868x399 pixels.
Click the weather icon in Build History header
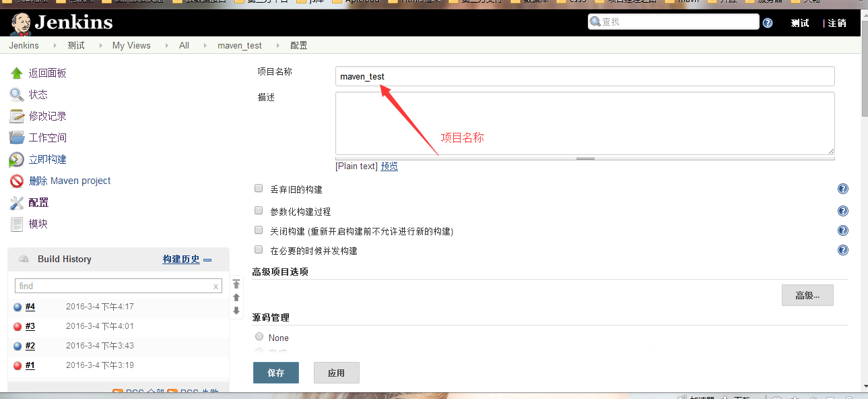pyautogui.click(x=24, y=259)
